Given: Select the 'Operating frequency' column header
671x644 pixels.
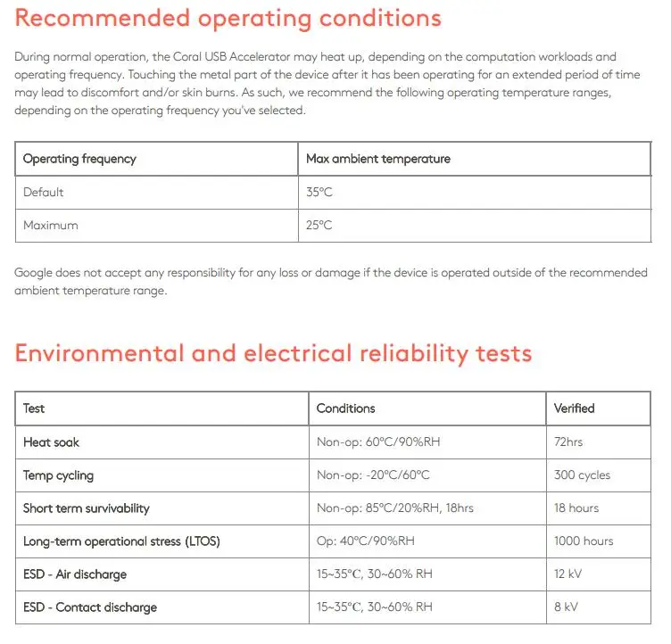Looking at the screenshot, I should 79,159.
